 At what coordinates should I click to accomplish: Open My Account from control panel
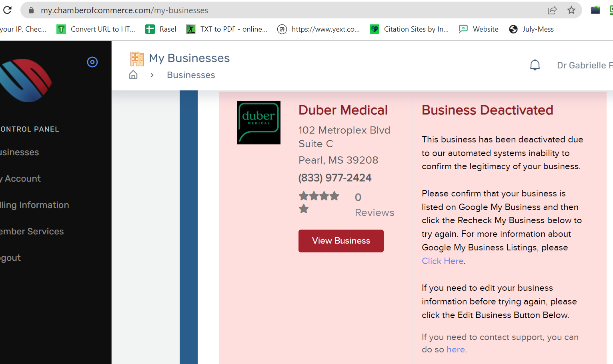20,179
